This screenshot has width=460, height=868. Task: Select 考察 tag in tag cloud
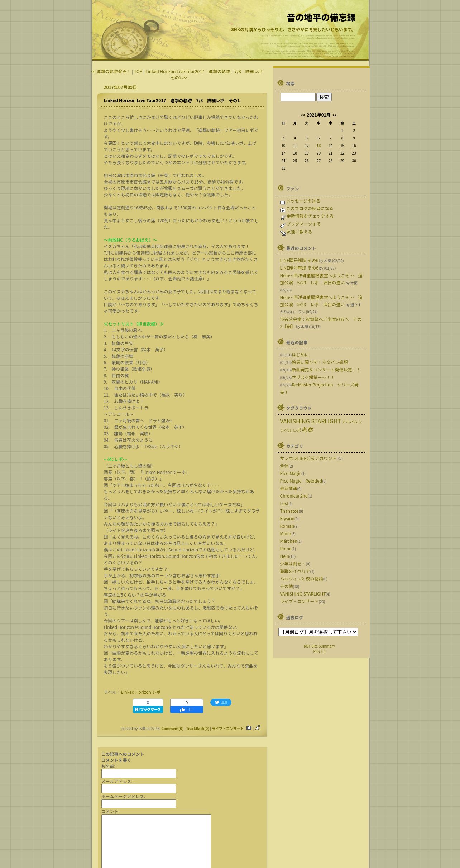click(x=308, y=430)
